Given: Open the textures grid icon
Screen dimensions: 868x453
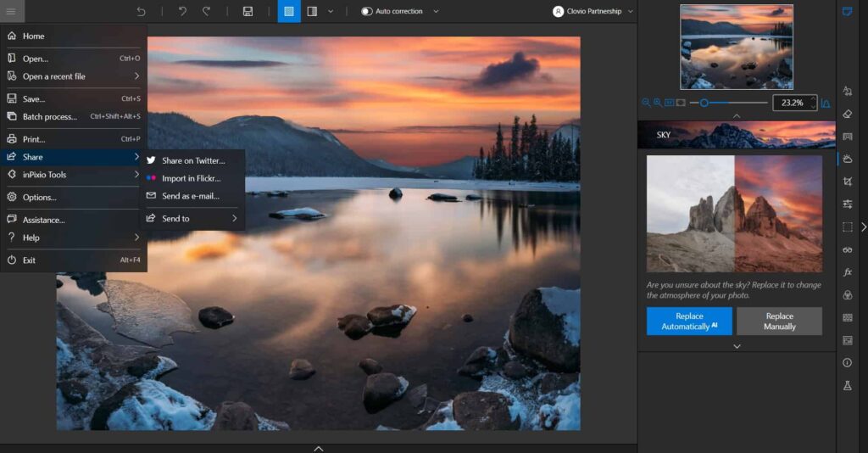Looking at the screenshot, I should point(848,318).
